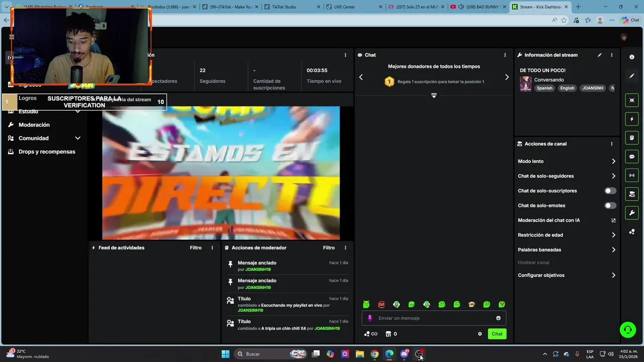Open Copilot Chat button in browser toolbar
The height and width of the screenshot is (362, 644).
point(630,20)
